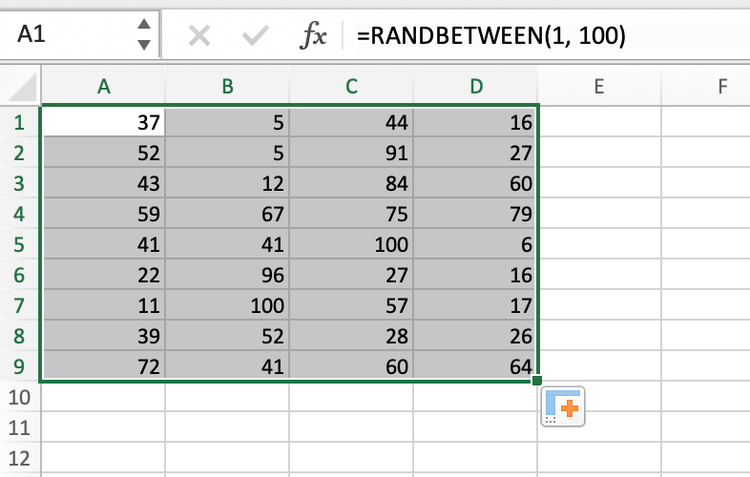Click cell A2 containing 52
This screenshot has width=750, height=477.
[x=103, y=153]
